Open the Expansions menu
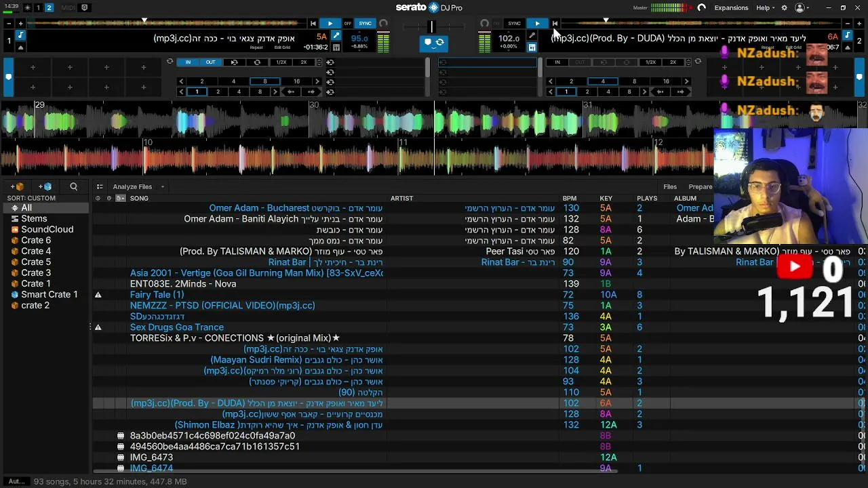Viewport: 868px width, 488px height. tap(731, 7)
